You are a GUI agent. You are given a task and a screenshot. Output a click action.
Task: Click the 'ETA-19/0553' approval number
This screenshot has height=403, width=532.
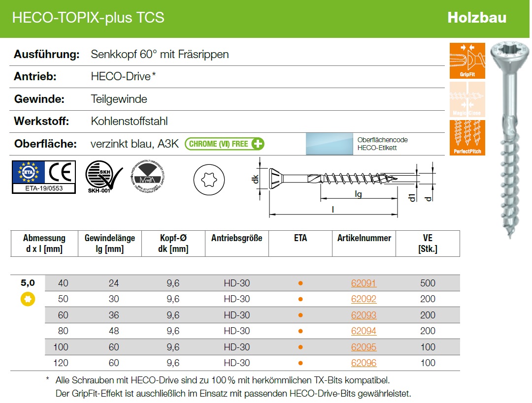click(44, 188)
